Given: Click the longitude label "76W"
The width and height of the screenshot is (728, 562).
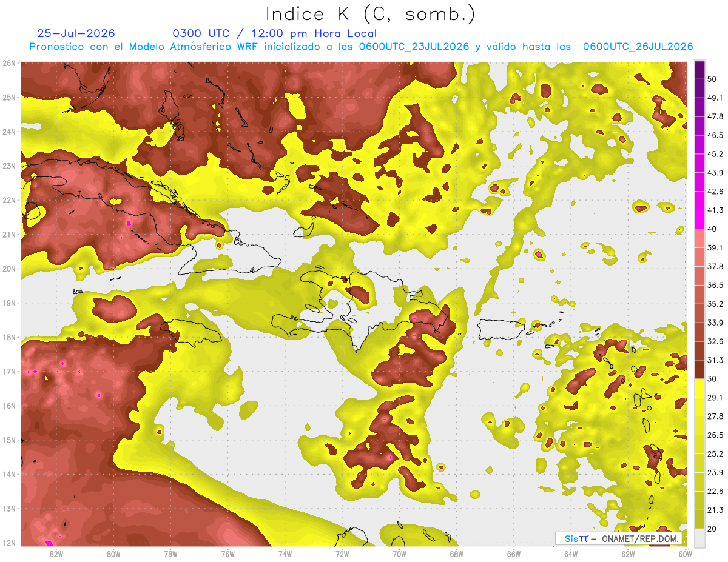Looking at the screenshot, I should (x=228, y=554).
